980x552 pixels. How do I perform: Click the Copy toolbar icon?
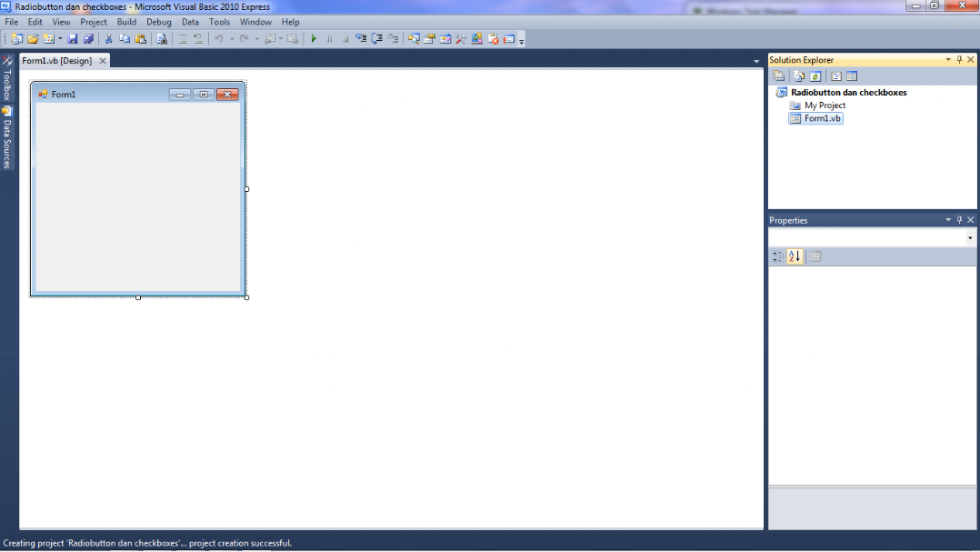click(125, 39)
